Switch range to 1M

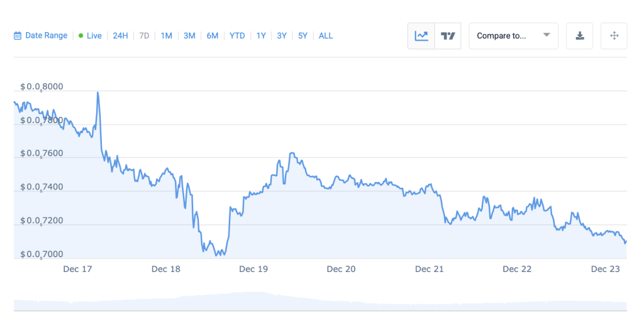click(x=166, y=36)
